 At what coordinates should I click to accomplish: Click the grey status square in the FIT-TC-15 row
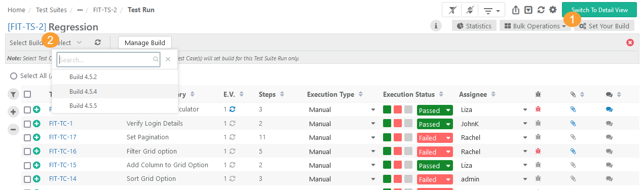pyautogui.click(x=408, y=165)
